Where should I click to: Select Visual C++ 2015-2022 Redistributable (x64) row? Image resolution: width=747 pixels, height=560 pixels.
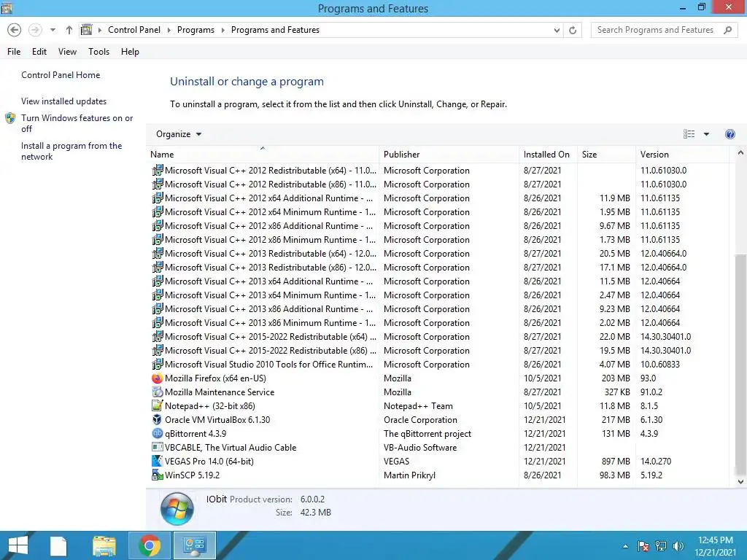tap(438, 337)
